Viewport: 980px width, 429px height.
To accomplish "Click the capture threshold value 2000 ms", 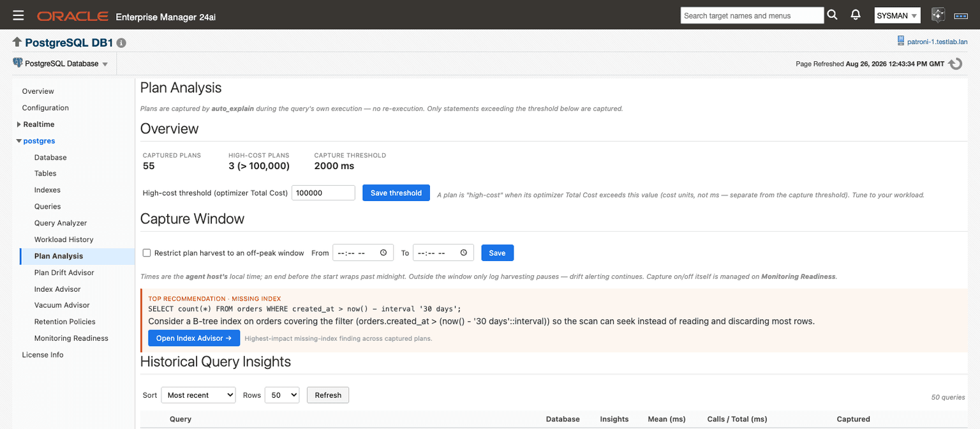I will point(334,166).
